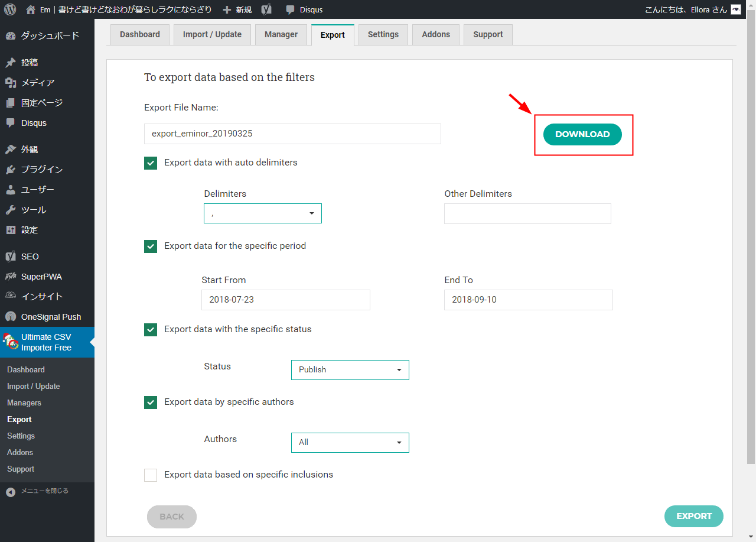Click the Disqus comment bubble in admin bar
Viewport: 756px width, 542px height.
pos(290,9)
